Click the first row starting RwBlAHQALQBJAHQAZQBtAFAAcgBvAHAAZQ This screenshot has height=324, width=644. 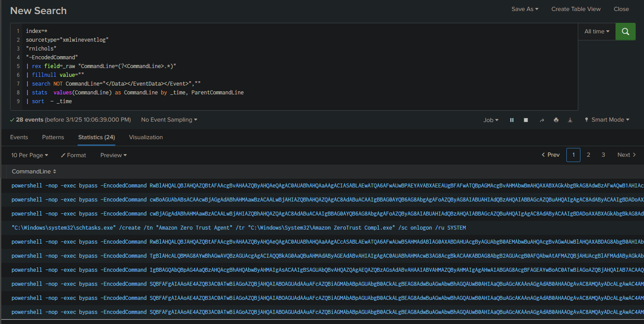click(322, 186)
